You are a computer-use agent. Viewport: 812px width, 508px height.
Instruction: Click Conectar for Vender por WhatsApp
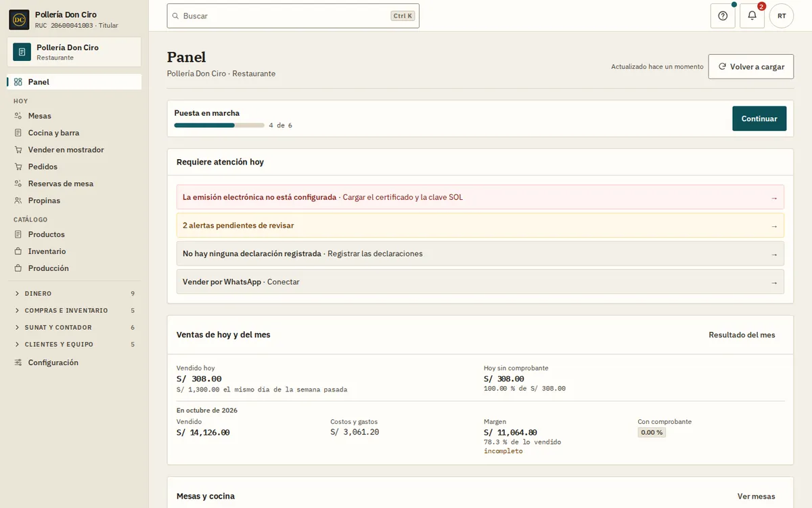[284, 282]
